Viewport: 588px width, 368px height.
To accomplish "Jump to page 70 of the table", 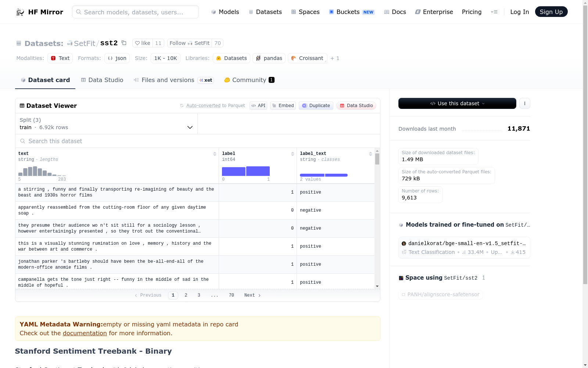I will coord(232,295).
